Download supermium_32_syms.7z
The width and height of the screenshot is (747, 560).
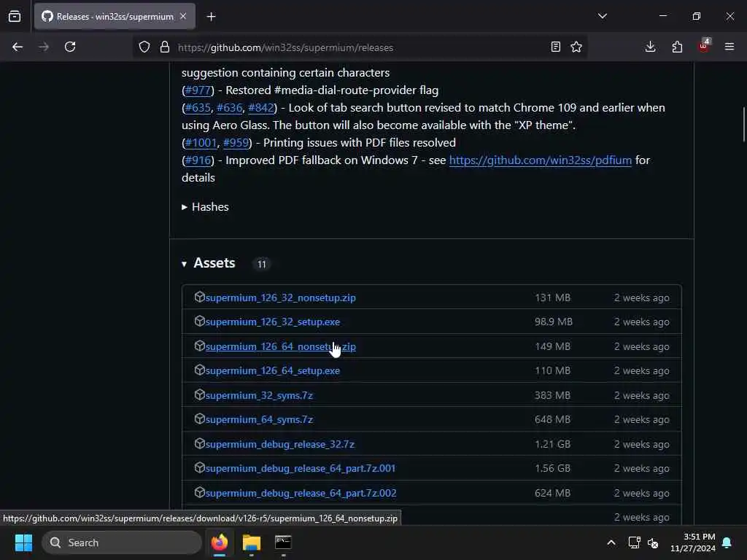[259, 396]
